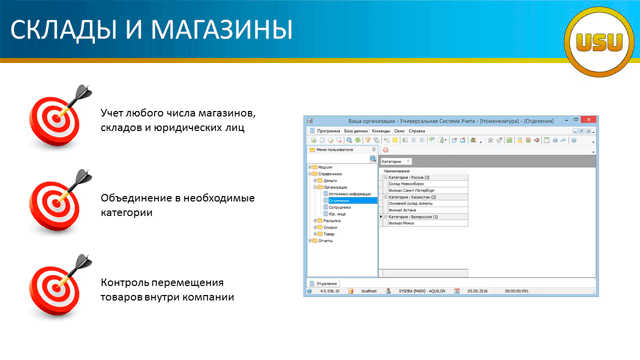Select Источники информации in tree
640x360 pixels.
[350, 194]
